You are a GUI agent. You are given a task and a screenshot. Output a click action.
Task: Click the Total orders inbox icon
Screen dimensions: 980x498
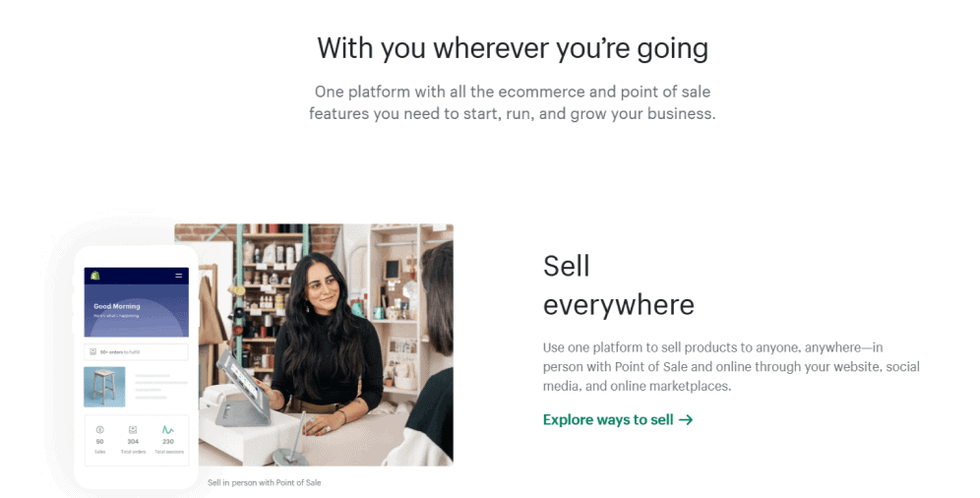click(133, 430)
